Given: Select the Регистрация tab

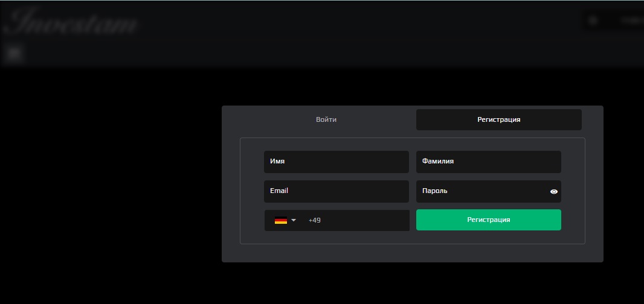Looking at the screenshot, I should pos(498,120).
